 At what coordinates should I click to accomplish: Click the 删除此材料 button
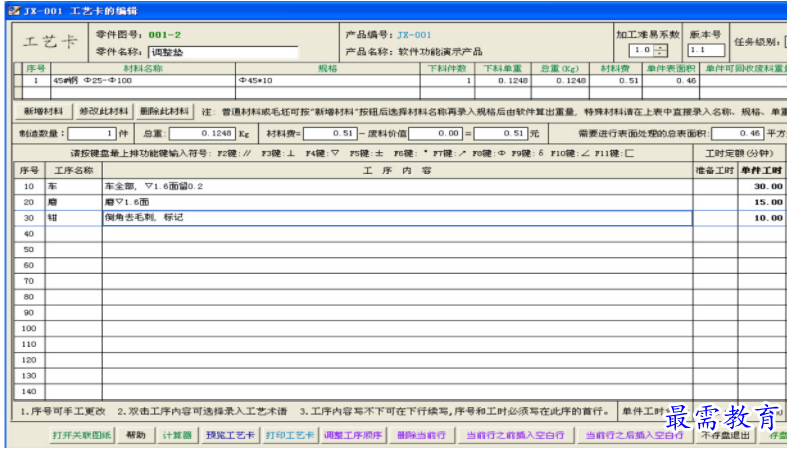164,111
